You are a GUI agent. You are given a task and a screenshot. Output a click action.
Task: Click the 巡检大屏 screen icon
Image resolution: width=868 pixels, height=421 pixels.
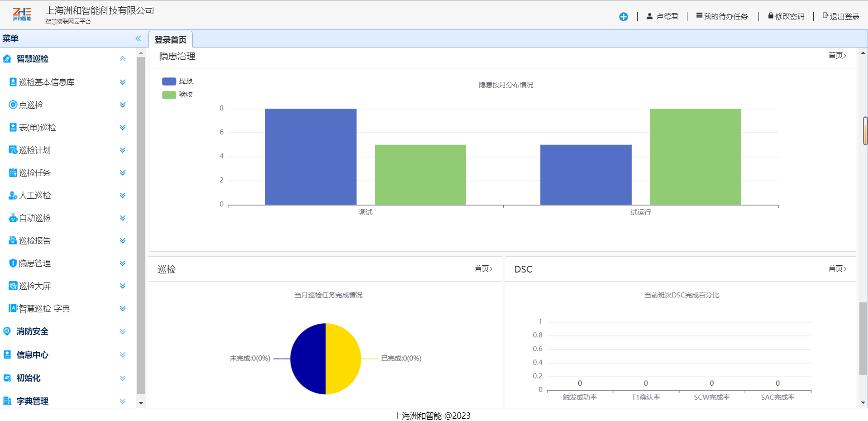pyautogui.click(x=13, y=286)
